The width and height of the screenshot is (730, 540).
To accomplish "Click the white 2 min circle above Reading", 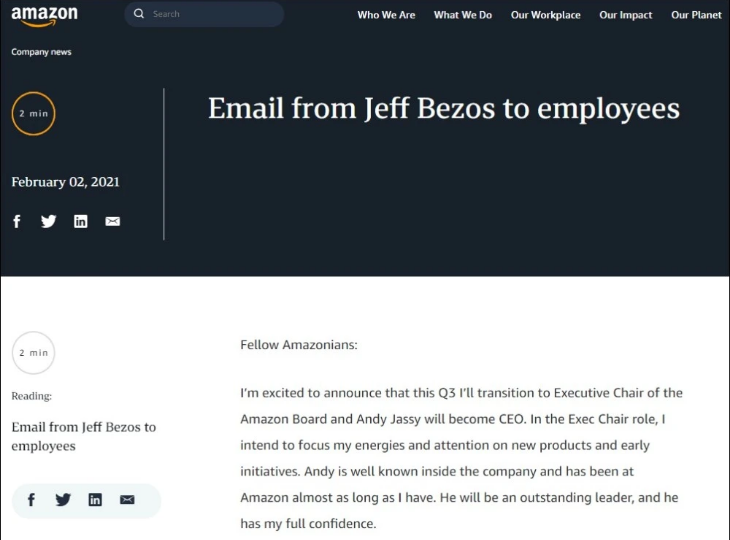I will pos(33,352).
